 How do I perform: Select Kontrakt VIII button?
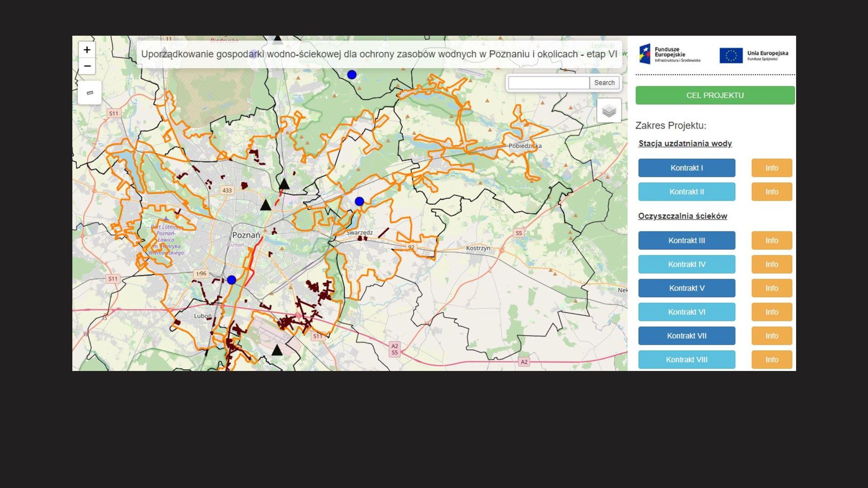point(687,360)
